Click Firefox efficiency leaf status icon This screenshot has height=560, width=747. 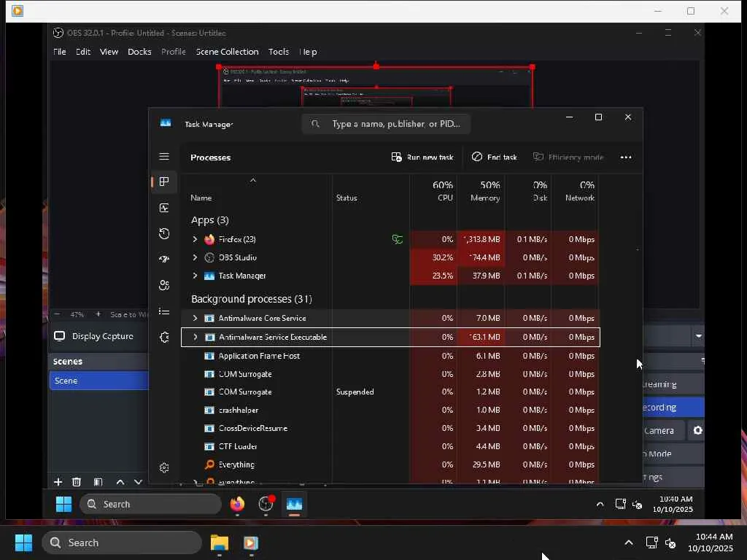[x=398, y=239]
